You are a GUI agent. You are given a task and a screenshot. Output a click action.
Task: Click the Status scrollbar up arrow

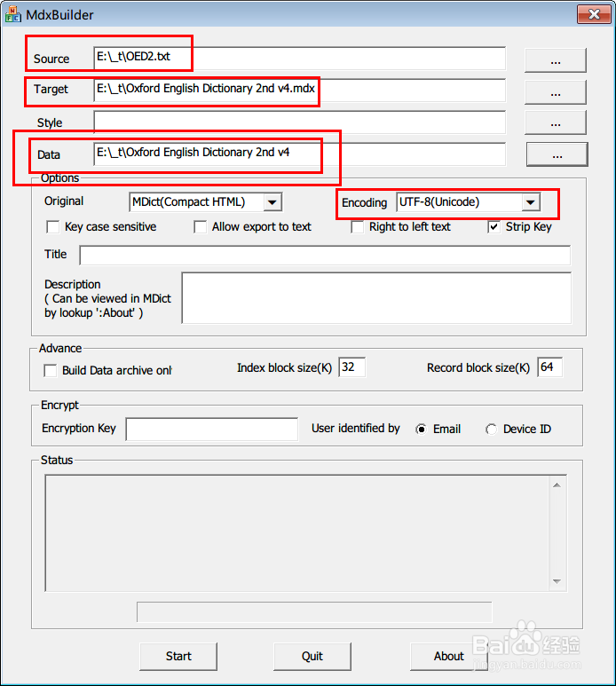click(557, 485)
